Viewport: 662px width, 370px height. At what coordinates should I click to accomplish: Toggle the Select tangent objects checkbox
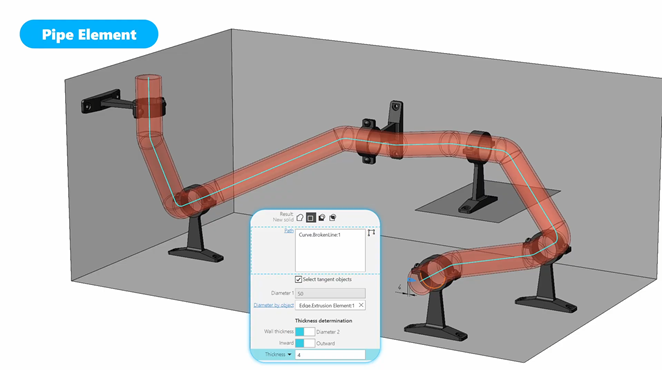click(x=298, y=280)
